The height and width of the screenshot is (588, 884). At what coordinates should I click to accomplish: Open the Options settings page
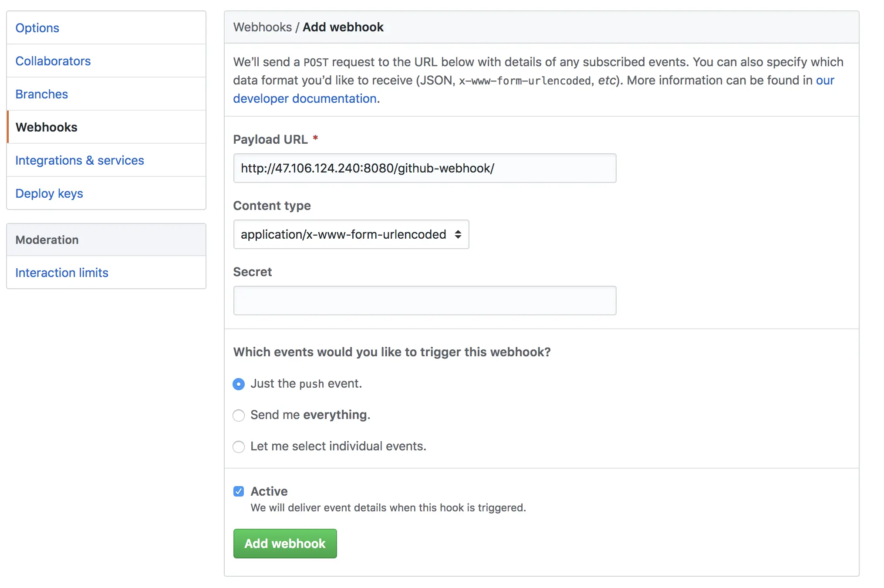pos(37,28)
